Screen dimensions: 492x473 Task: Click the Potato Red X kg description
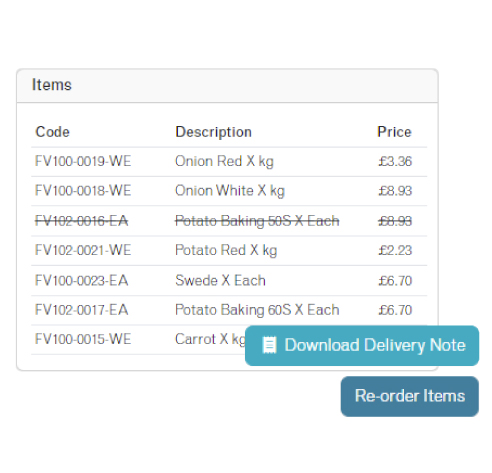226,250
